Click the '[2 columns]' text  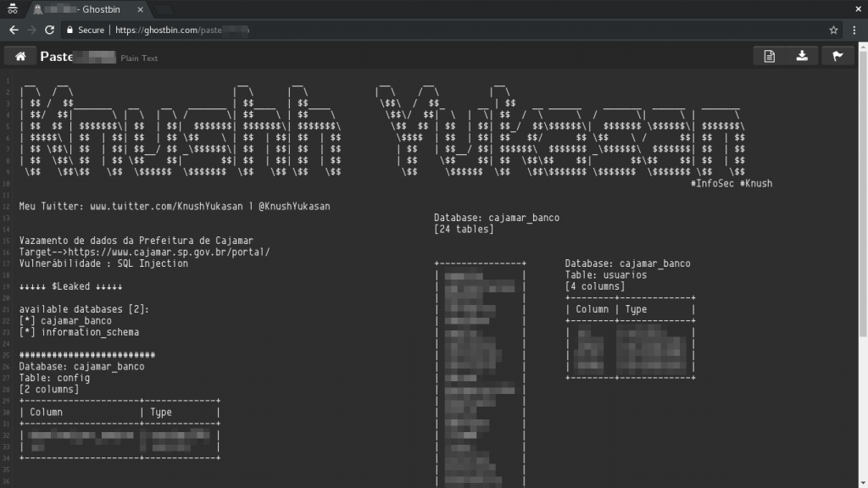click(x=49, y=390)
